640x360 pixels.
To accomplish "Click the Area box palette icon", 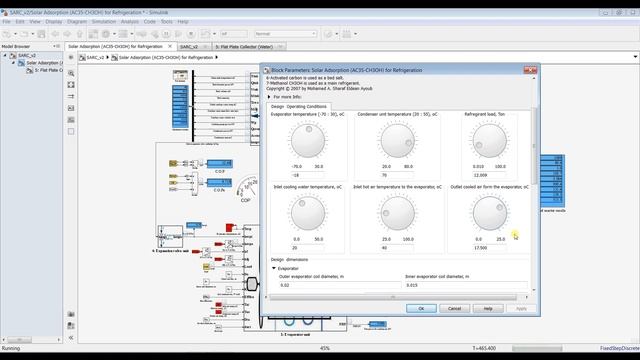I will (71, 131).
